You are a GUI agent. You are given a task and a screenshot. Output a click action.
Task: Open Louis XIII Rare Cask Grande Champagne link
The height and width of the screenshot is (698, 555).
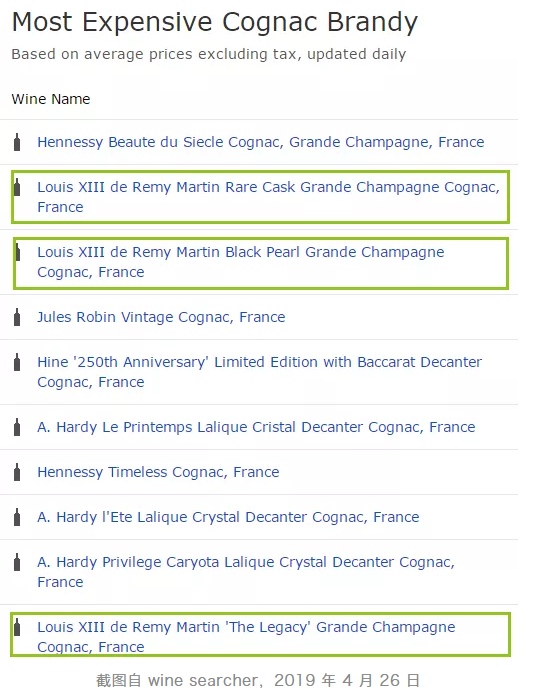coord(268,197)
